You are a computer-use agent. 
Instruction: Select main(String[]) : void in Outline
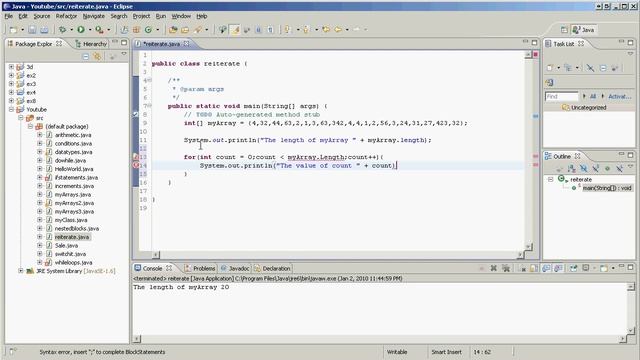coord(607,188)
